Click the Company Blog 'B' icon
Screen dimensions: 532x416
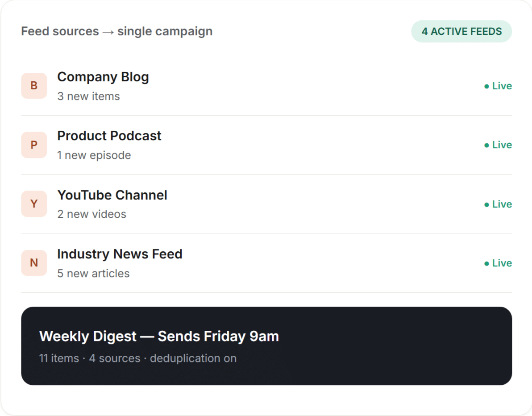point(34,86)
